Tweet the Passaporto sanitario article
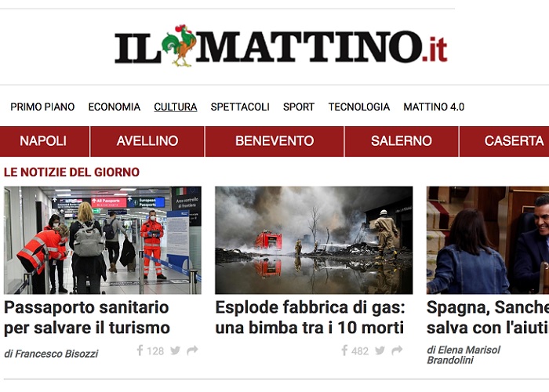 click(x=176, y=350)
